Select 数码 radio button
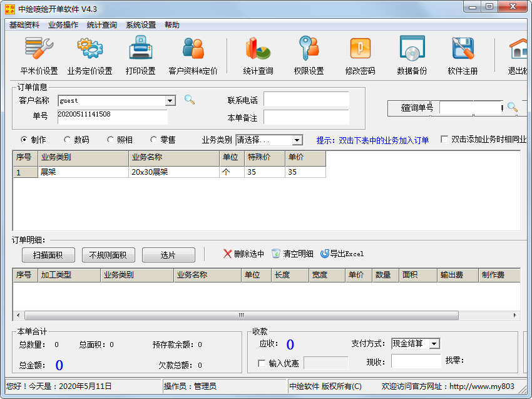Screen dimensions: 532x399 click(67, 140)
